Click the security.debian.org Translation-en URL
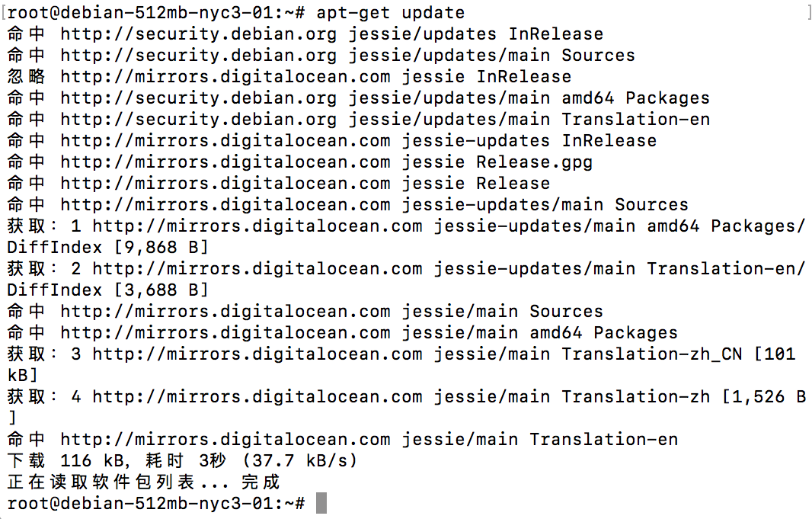Viewport: 812px width, 519px height. pyautogui.click(x=385, y=119)
